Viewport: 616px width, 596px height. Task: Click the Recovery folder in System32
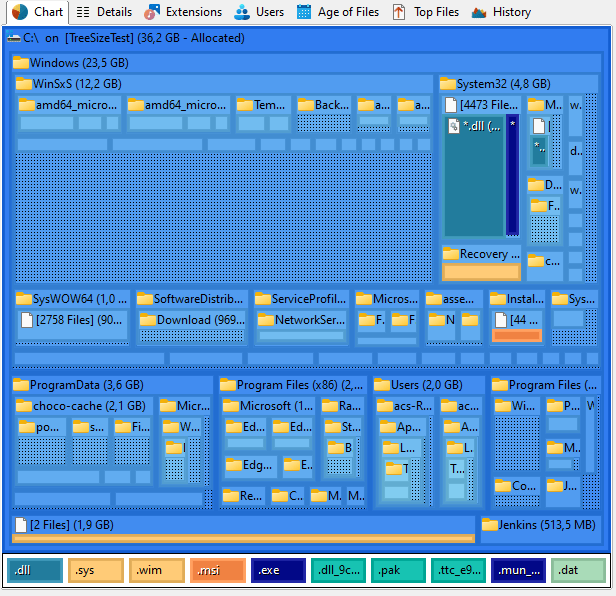coord(482,254)
